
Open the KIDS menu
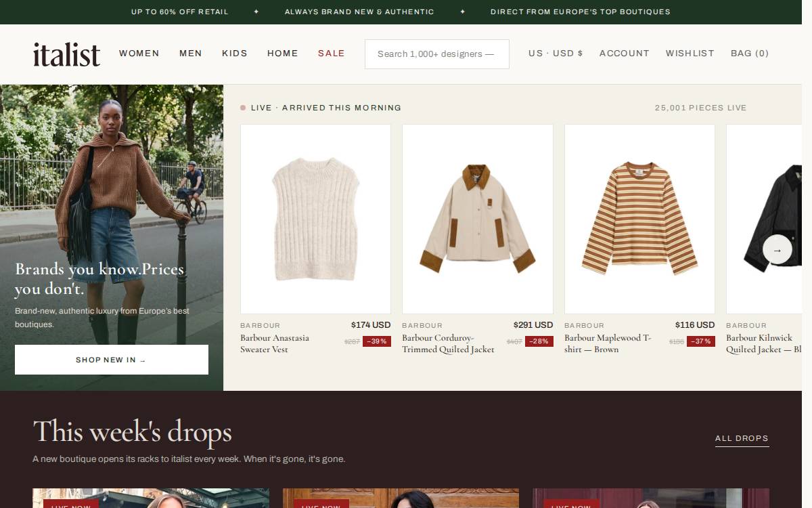pyautogui.click(x=235, y=54)
